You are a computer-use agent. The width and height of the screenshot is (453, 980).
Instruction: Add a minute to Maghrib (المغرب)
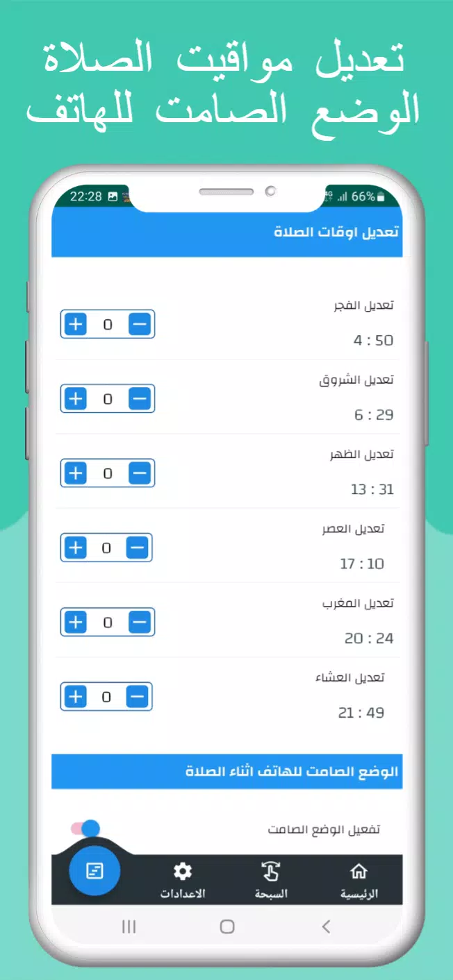point(76,623)
